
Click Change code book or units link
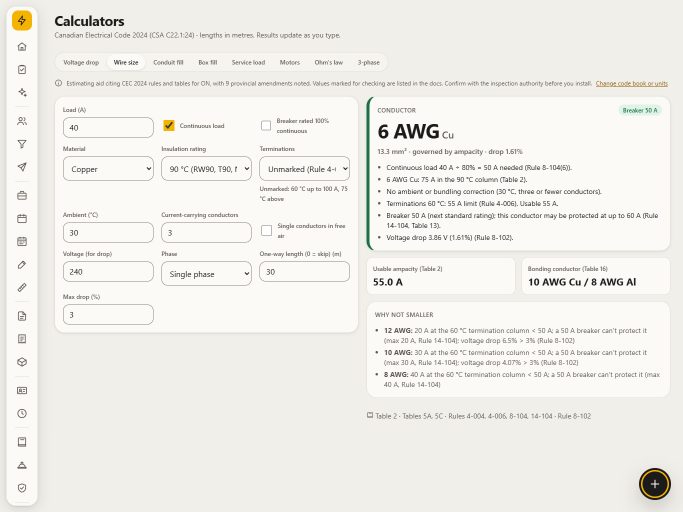click(x=632, y=83)
